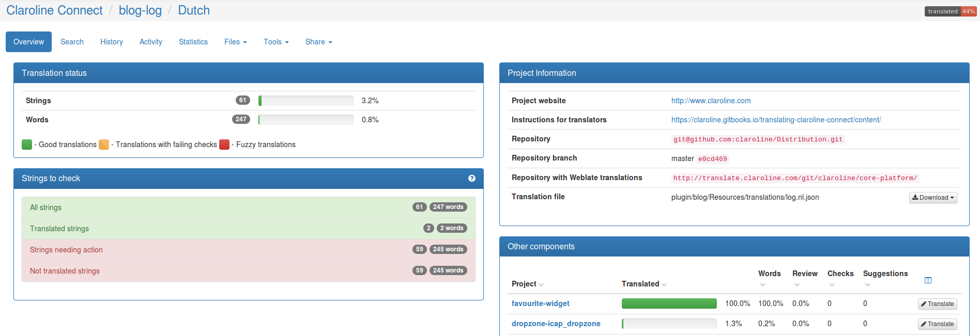The height and width of the screenshot is (336, 980).
Task: Click the green Good translations legend swatch
Action: click(27, 145)
